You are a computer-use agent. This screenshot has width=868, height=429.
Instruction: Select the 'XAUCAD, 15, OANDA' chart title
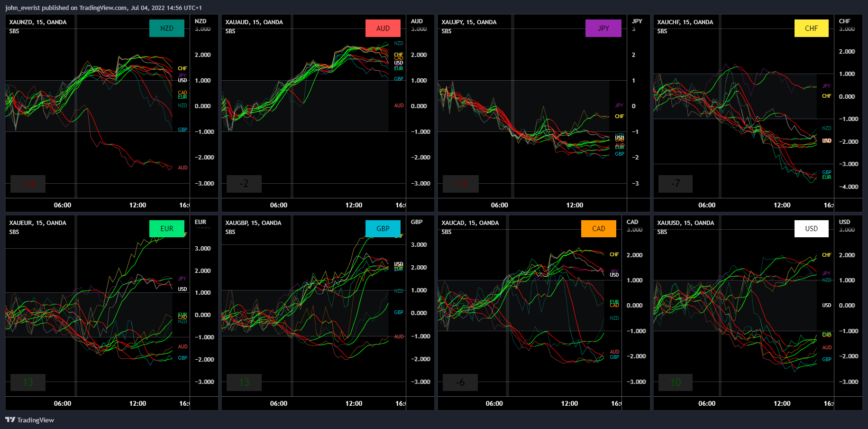coord(470,223)
